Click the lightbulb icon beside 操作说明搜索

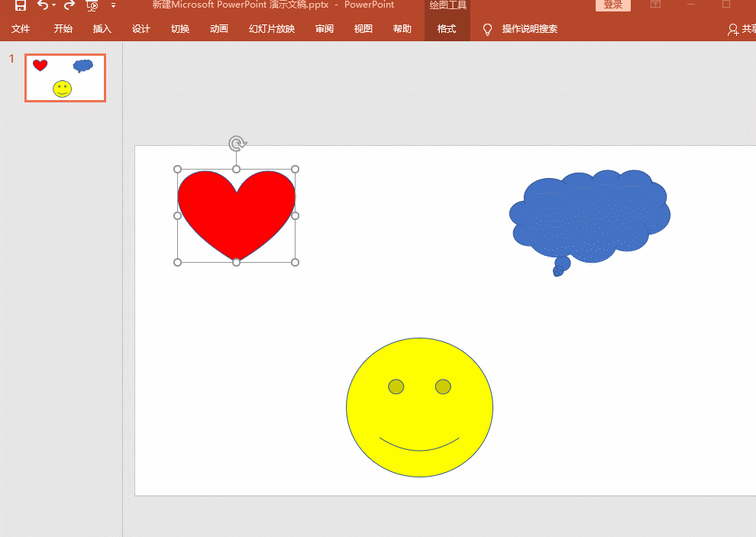[x=488, y=29]
